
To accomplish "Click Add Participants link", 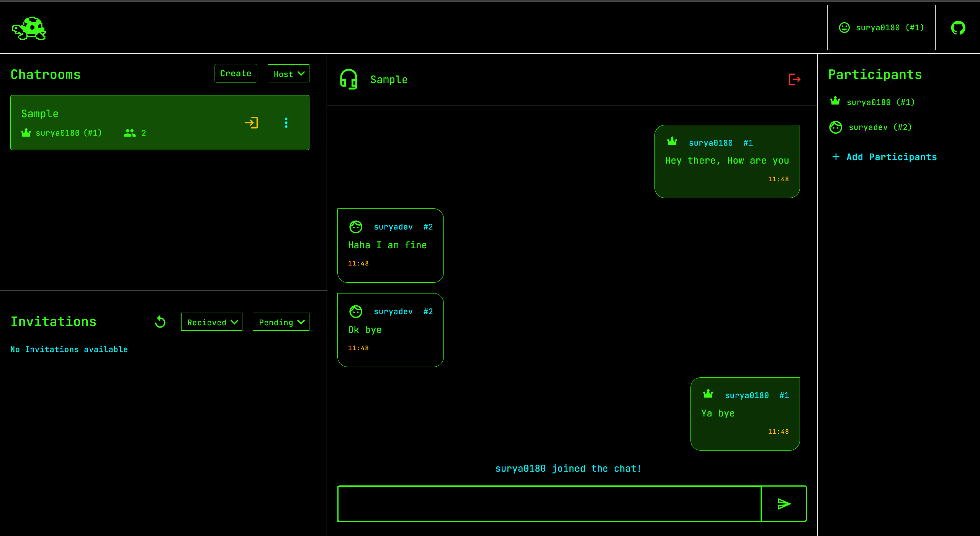I will 885,157.
